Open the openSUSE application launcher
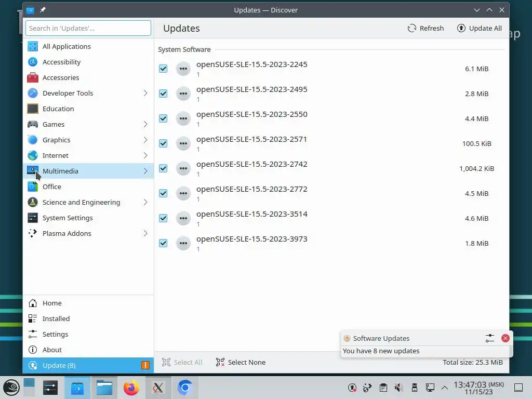This screenshot has height=399, width=532. (x=11, y=388)
